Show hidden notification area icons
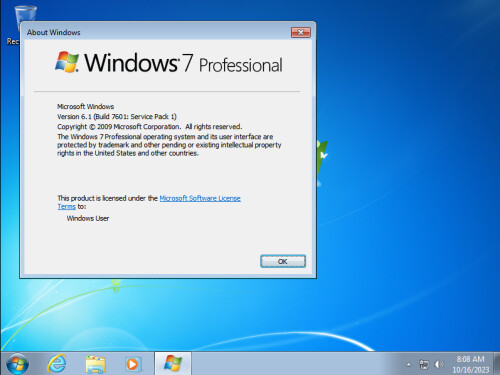This screenshot has width=500, height=375. click(x=409, y=365)
